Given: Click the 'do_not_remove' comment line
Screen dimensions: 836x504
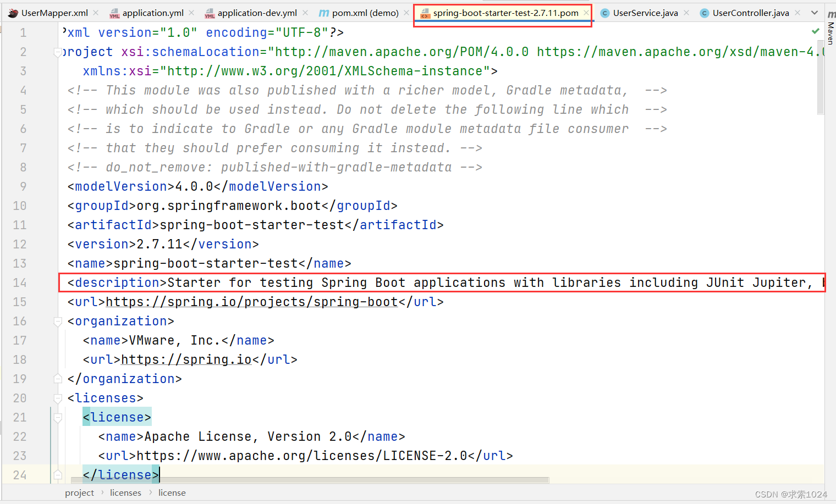Looking at the screenshot, I should click(275, 167).
